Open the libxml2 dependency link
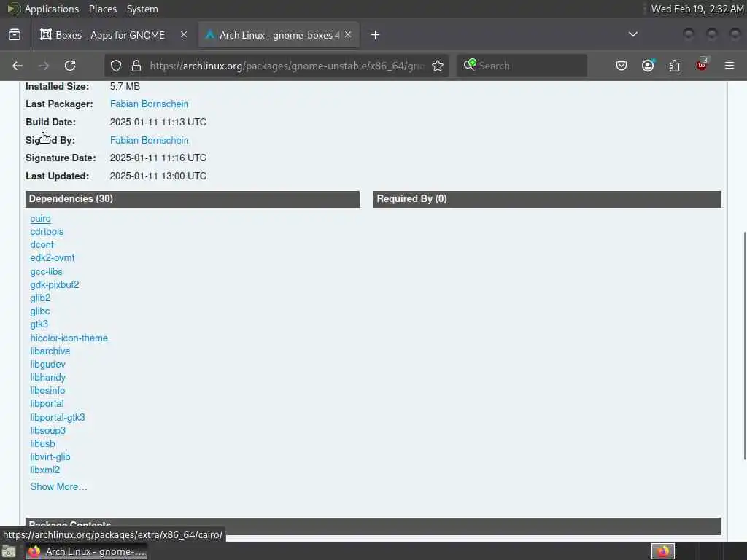The image size is (747, 560). [x=44, y=470]
